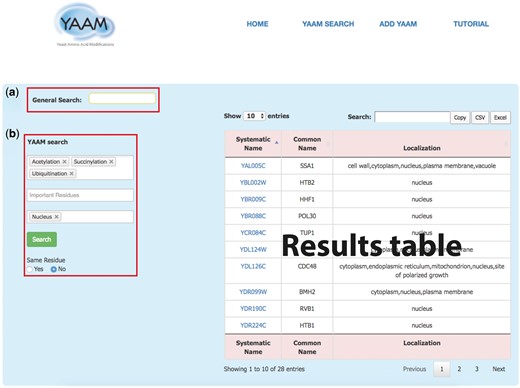This screenshot has height=388, width=520.
Task: Remove the Nucleus localization tag
Action: point(56,217)
